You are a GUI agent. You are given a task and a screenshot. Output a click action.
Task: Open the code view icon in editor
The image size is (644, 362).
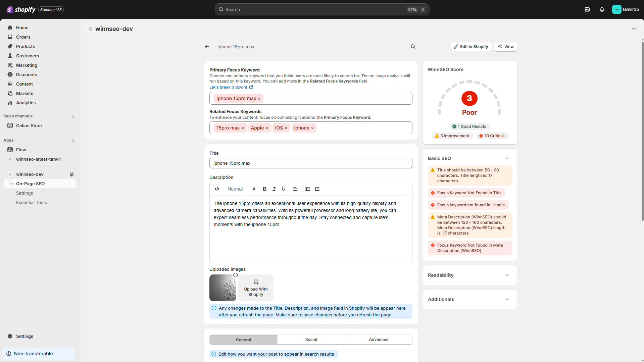coord(217,189)
